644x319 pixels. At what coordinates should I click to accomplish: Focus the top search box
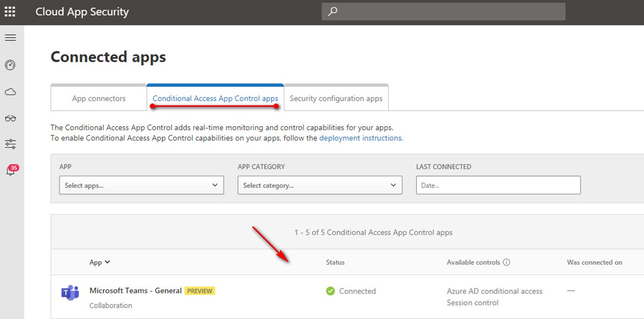point(443,11)
